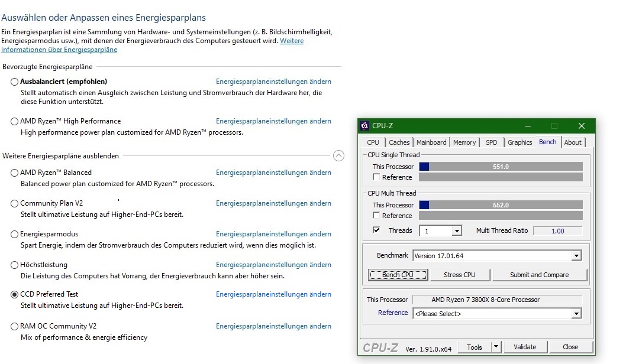
Task: Choose AMD Ryzen Balanced power plan
Action: point(14,173)
